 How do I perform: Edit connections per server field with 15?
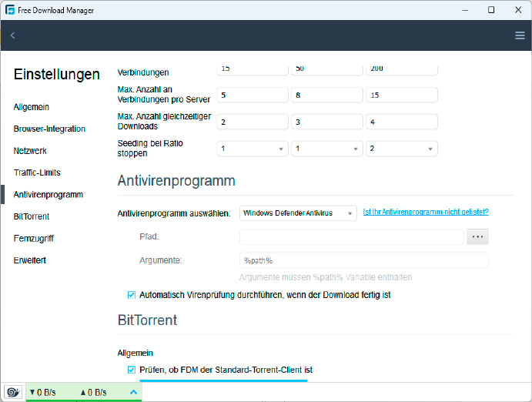tap(402, 95)
